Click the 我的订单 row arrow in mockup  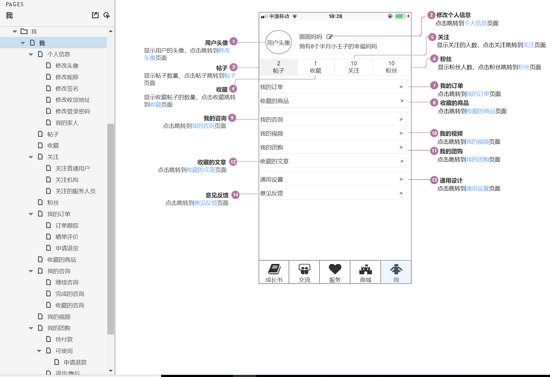click(401, 87)
